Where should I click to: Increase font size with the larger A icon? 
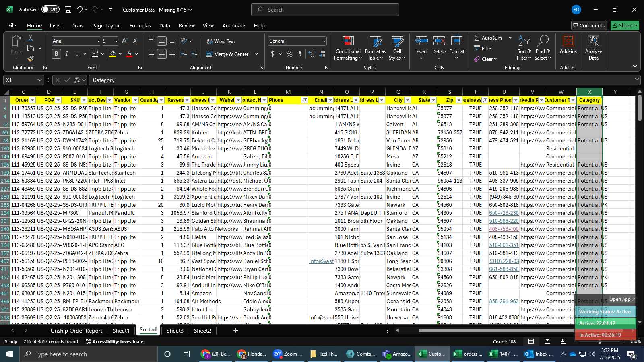(x=125, y=41)
